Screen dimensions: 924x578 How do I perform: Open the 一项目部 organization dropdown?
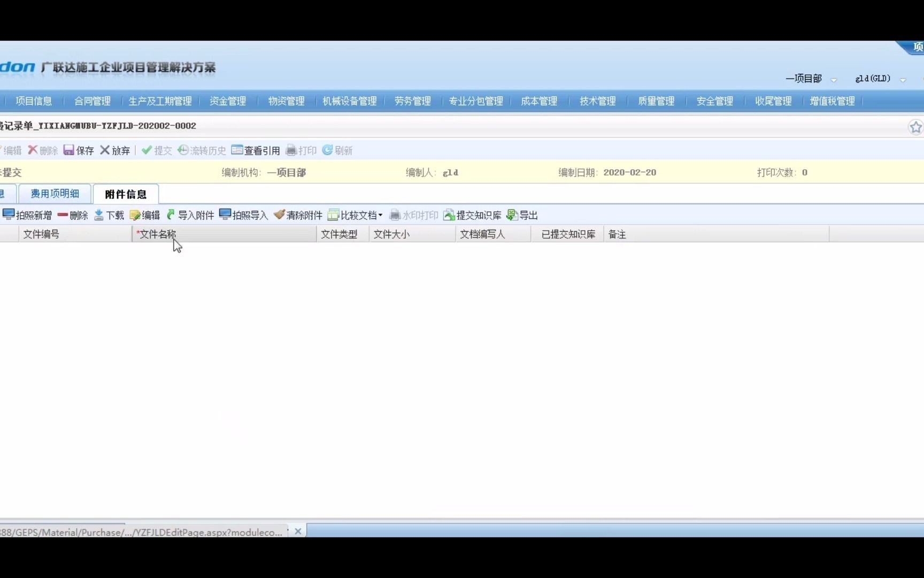834,80
